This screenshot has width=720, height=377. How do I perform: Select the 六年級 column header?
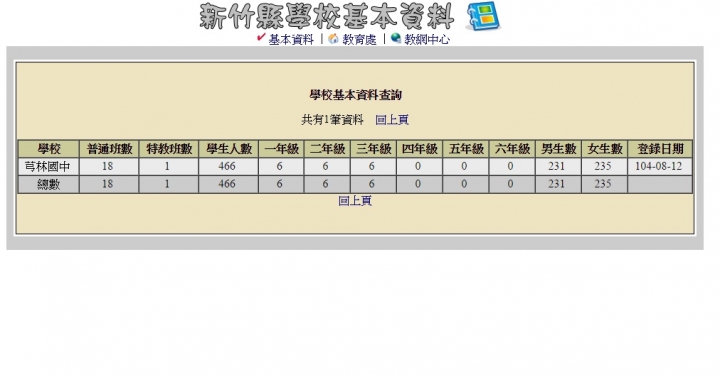(x=512, y=149)
